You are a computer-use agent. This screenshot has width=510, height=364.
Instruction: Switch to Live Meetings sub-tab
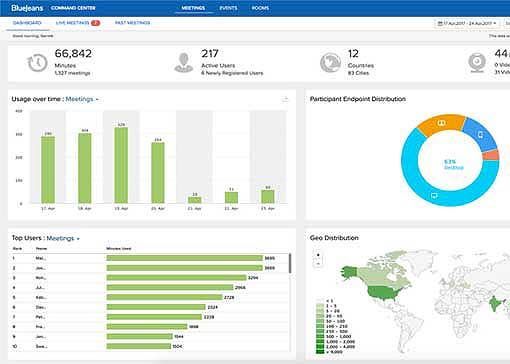click(x=72, y=23)
